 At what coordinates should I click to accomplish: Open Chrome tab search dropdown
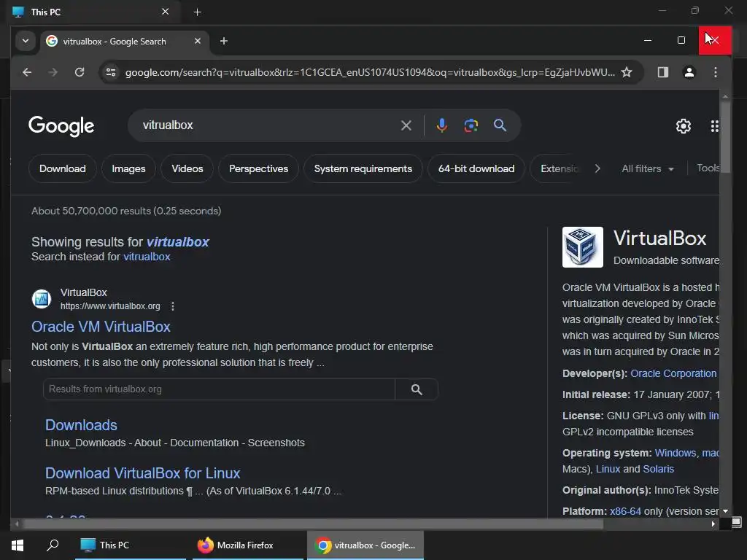point(26,41)
